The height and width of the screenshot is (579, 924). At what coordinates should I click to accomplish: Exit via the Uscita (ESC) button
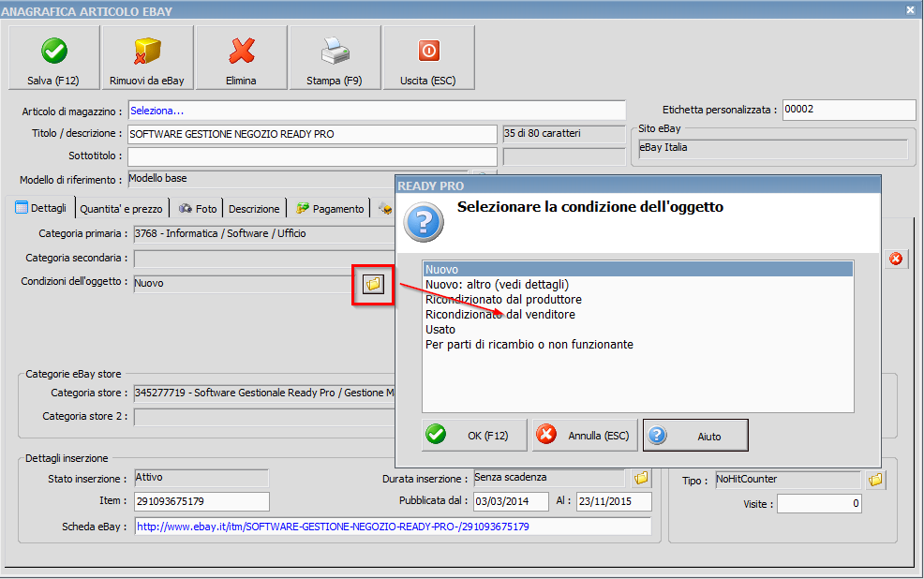(x=428, y=58)
